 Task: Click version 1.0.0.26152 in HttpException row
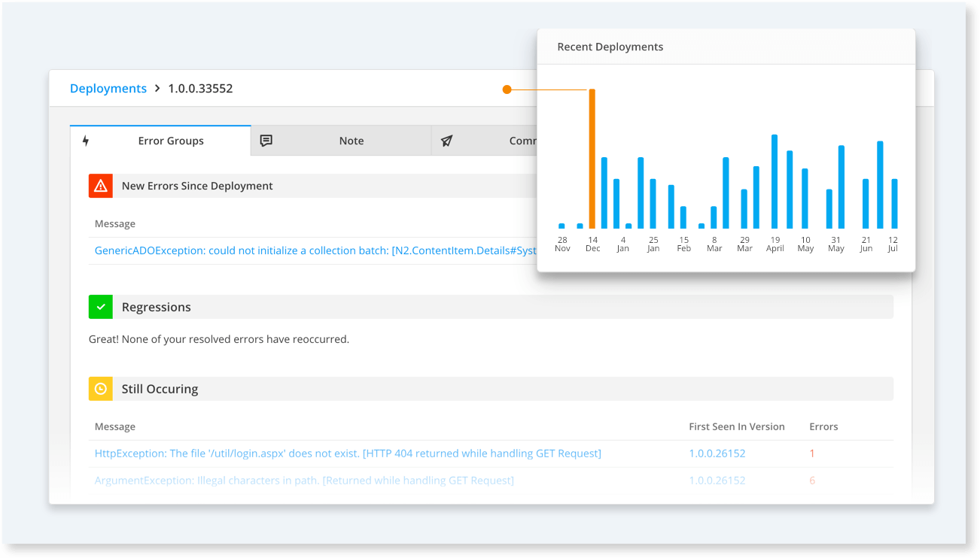click(717, 453)
